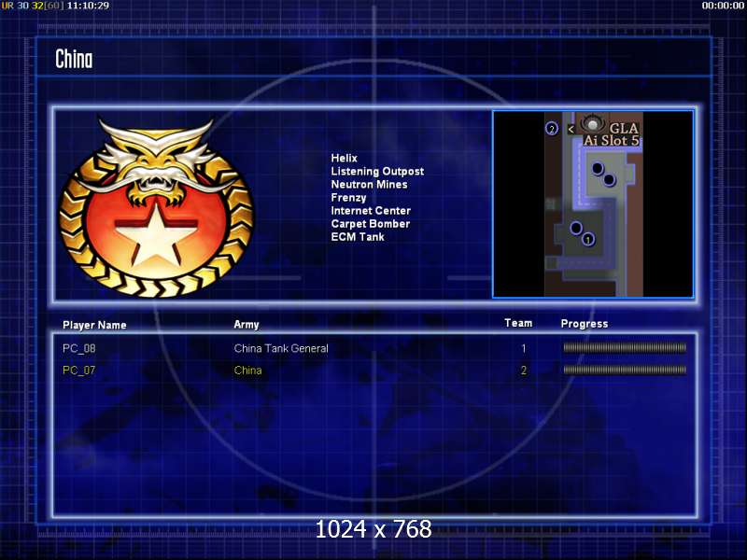The height and width of the screenshot is (560, 747).
Task: Click the 'ECM Tank' entry
Action: click(x=358, y=237)
